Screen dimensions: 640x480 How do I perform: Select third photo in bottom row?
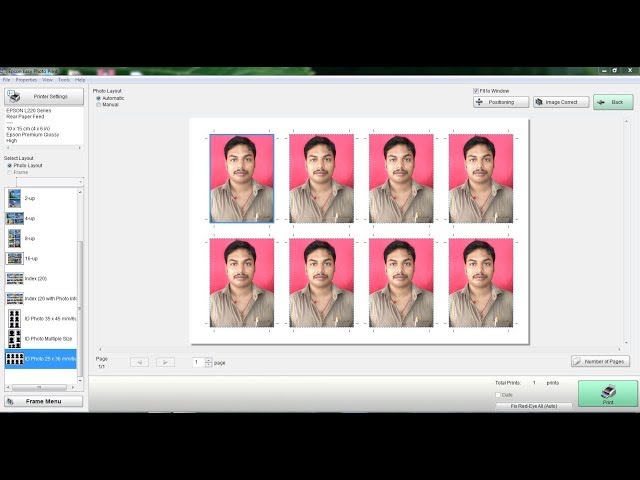click(401, 283)
